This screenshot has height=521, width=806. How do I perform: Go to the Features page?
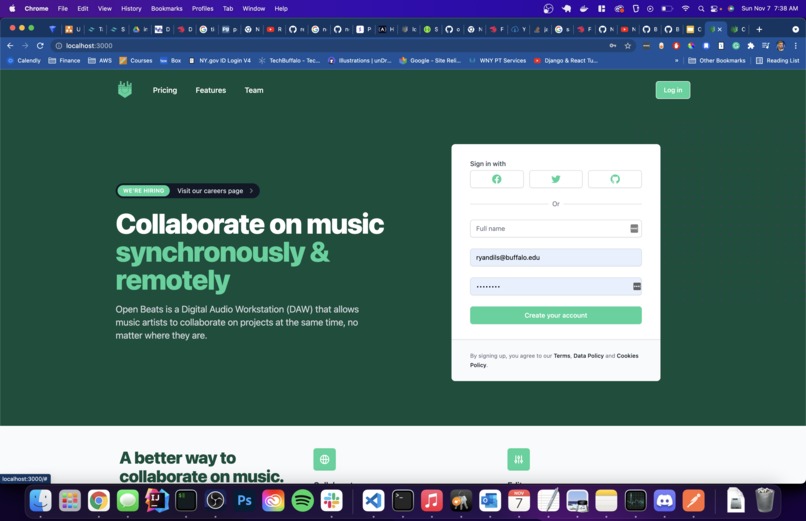point(211,90)
